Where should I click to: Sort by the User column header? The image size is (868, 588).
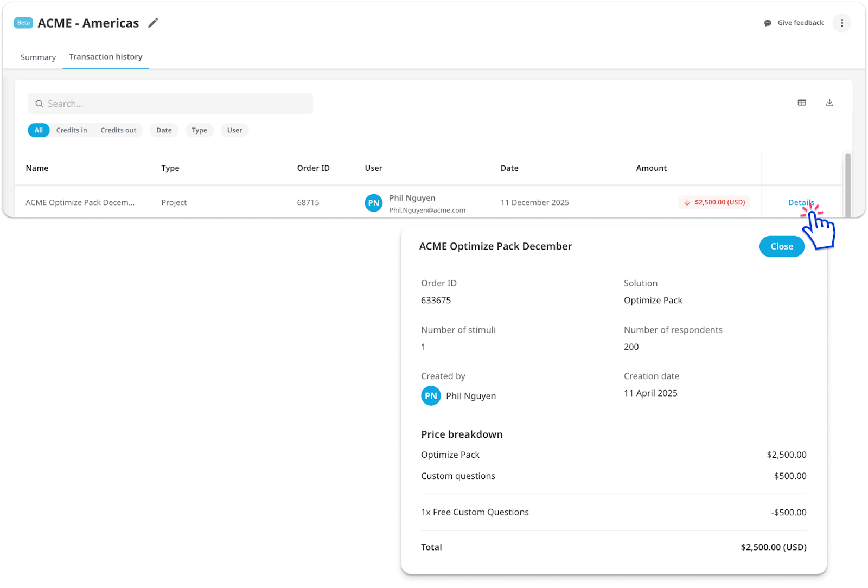pyautogui.click(x=374, y=168)
